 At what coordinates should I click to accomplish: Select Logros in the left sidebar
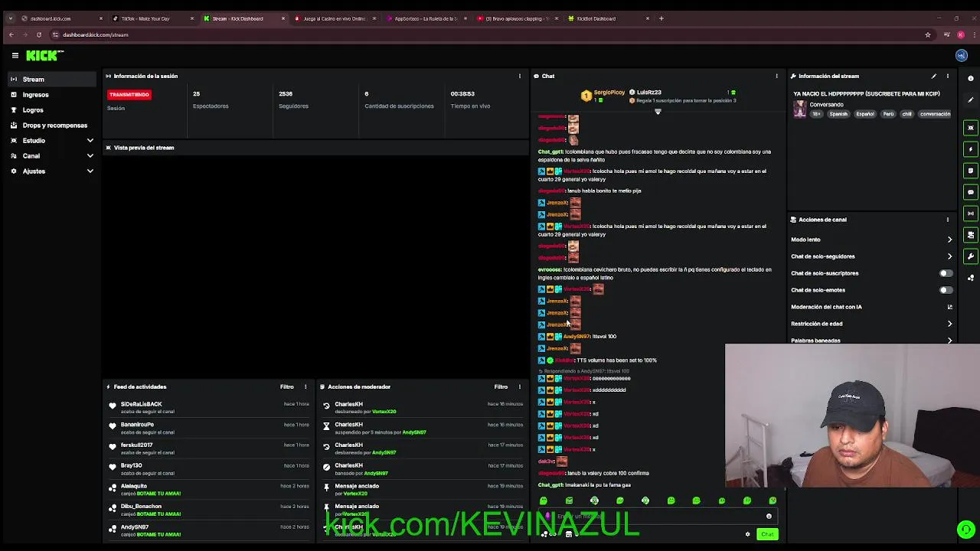pyautogui.click(x=52, y=110)
